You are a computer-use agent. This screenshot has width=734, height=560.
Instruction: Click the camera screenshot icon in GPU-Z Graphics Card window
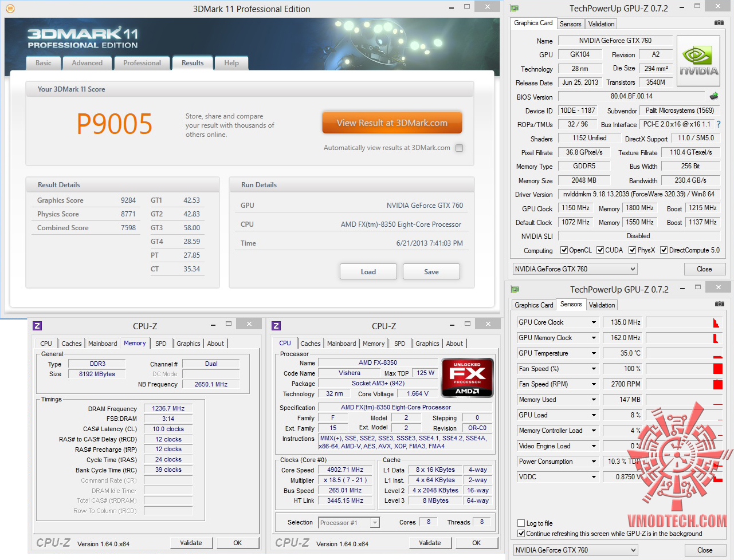719,23
